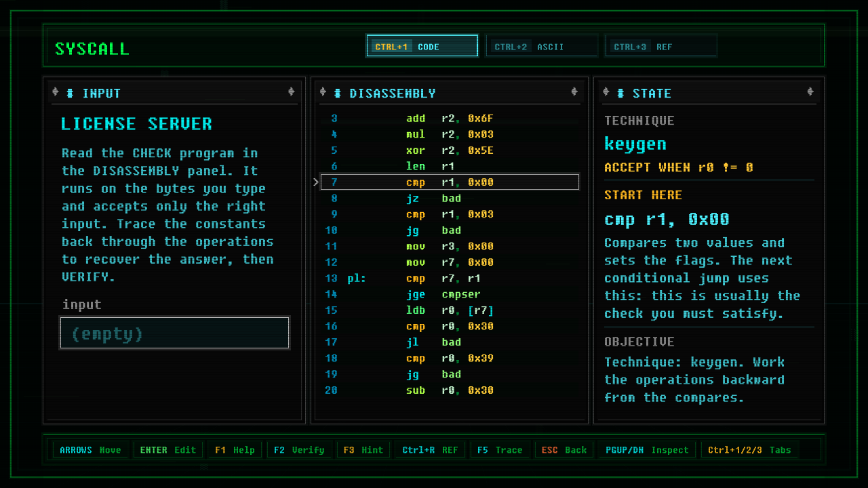Select line 3 add r2, 0x6F
Image resolution: width=868 pixels, height=488 pixels.
coord(450,119)
